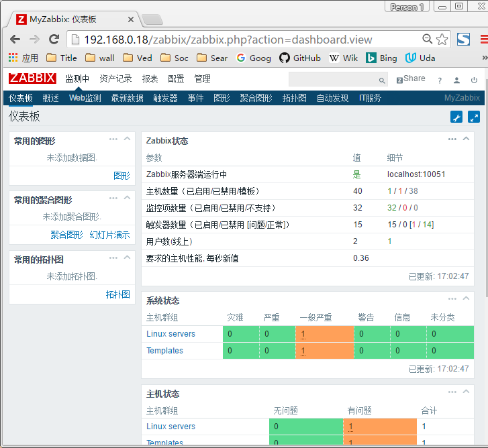This screenshot has width=488, height=448.
Task: Open the 监测中 main menu
Action: pos(77,78)
